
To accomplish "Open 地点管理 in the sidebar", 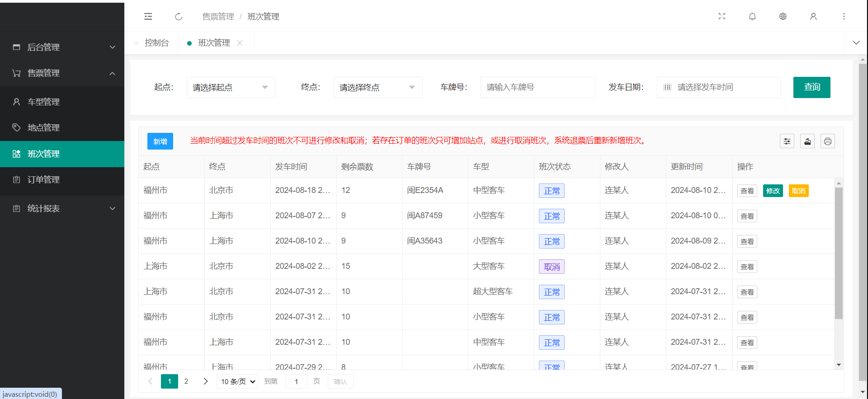I will pos(62,127).
